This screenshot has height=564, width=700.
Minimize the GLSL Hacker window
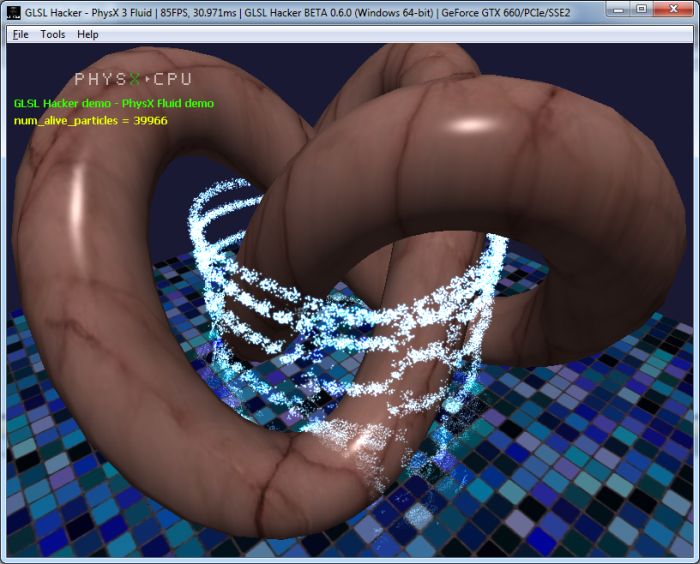[618, 9]
